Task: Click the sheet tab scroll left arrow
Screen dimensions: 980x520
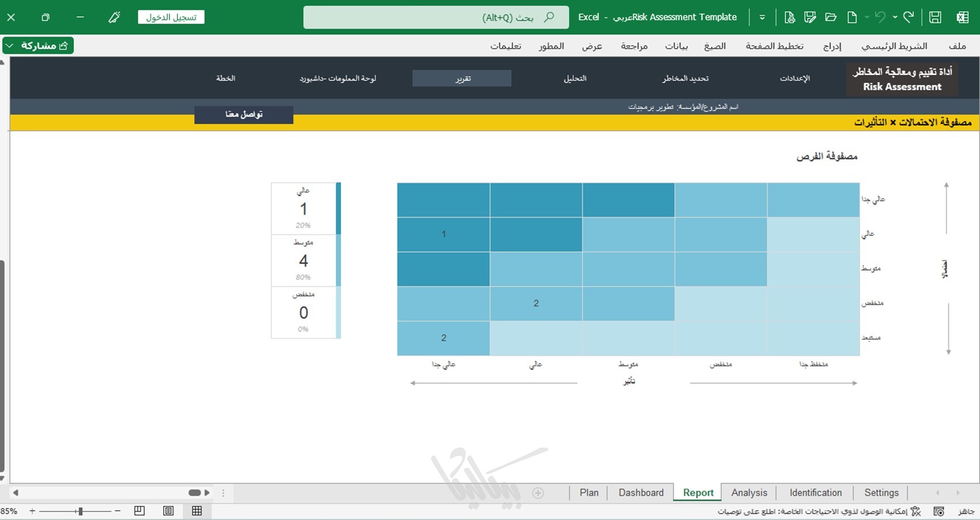Action: pos(938,493)
